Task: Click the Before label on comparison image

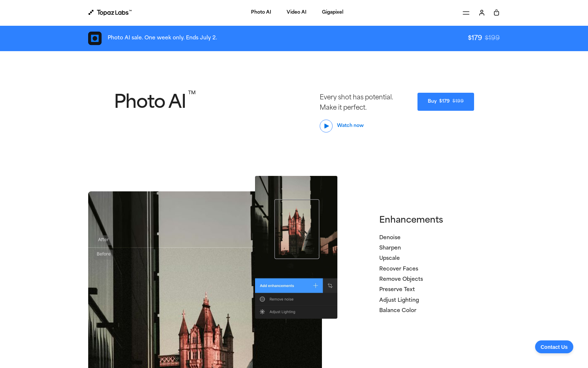Action: point(104,254)
